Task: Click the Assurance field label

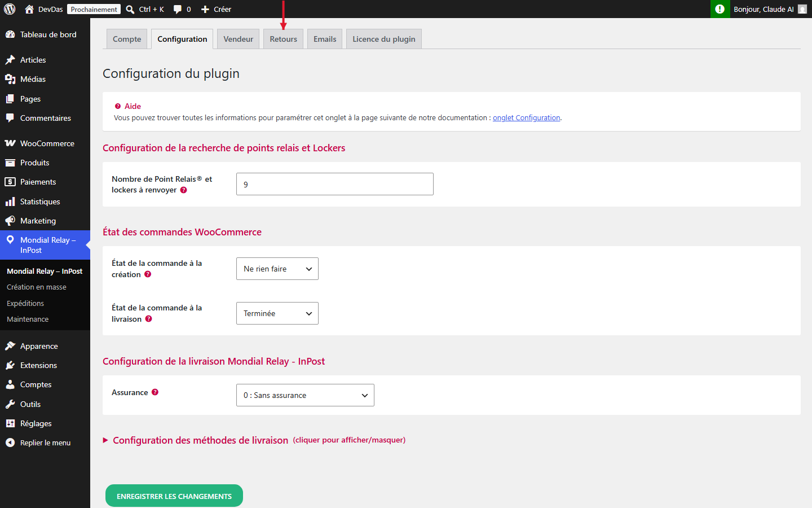Action: [x=130, y=392]
